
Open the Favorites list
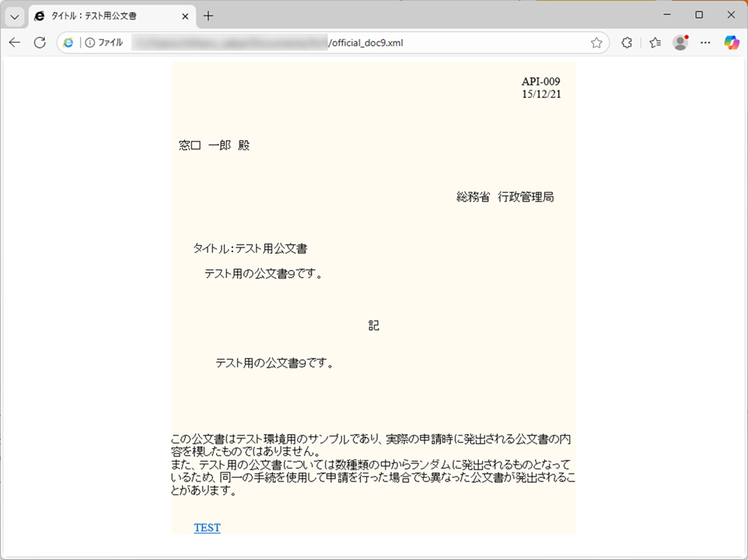[655, 43]
